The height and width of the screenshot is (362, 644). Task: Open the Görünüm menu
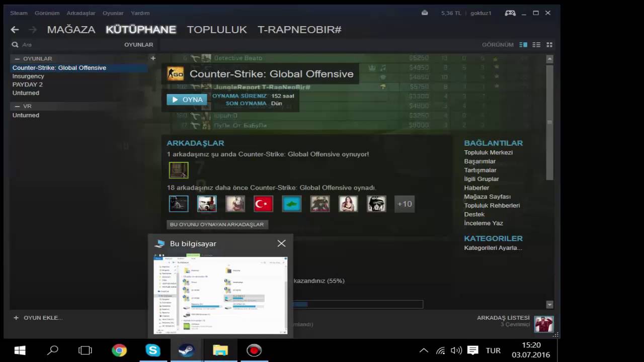47,13
